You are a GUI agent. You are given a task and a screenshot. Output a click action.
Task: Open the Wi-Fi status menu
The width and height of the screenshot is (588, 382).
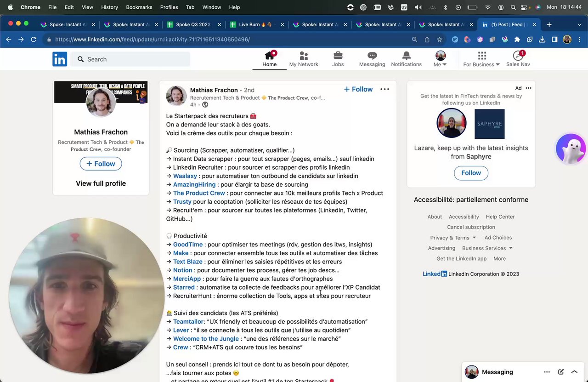488,7
